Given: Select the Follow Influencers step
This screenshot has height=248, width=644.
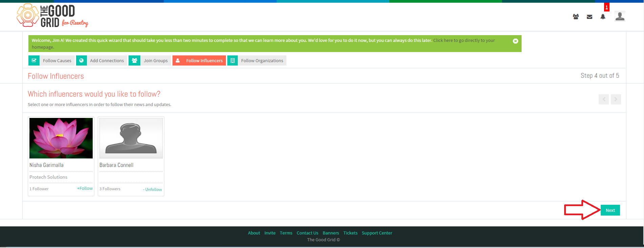Looking at the screenshot, I should pyautogui.click(x=204, y=60).
